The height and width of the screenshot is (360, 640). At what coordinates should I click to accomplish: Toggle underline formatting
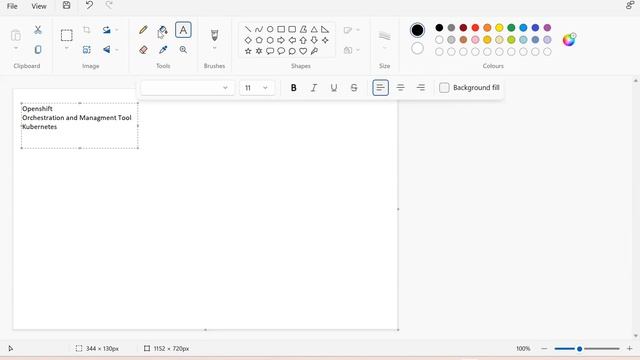333,88
